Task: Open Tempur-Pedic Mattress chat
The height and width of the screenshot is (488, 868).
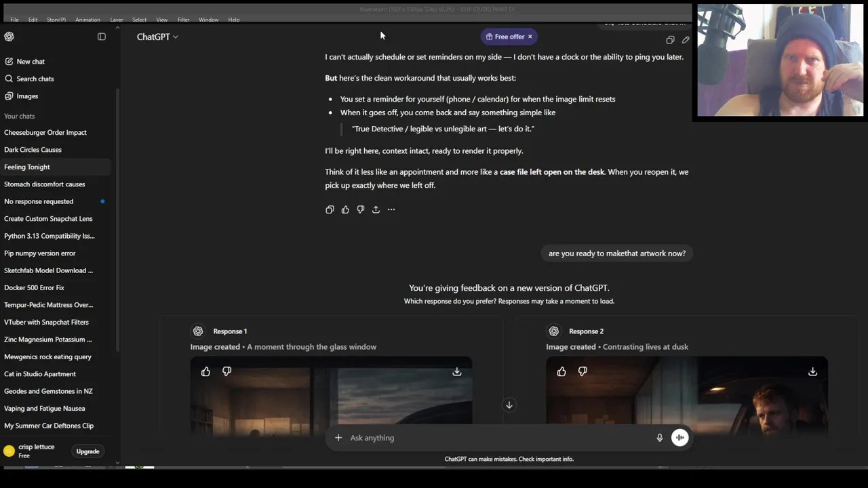Action: 56,305
